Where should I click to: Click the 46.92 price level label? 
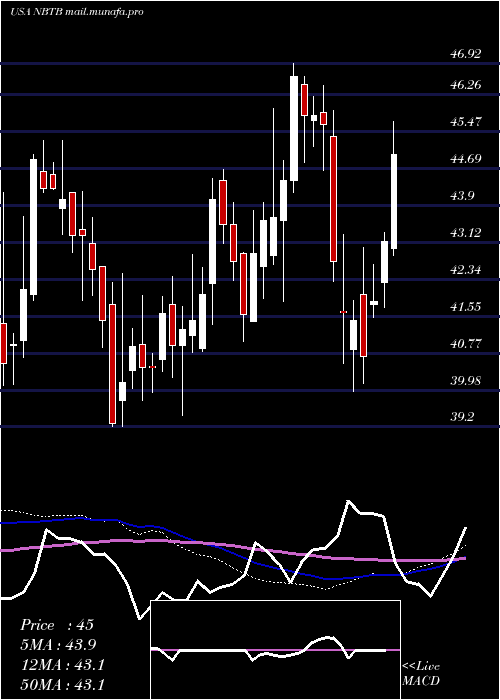tap(466, 54)
